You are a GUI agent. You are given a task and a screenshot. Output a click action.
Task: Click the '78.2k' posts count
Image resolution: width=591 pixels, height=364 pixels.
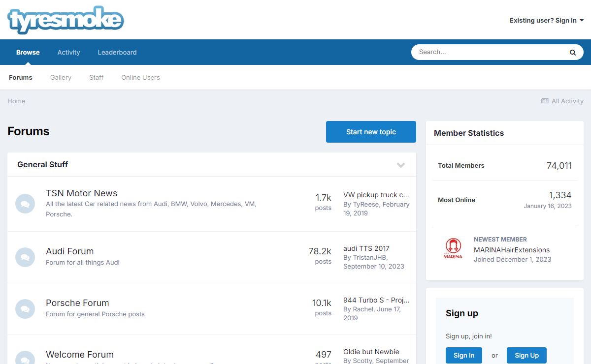coord(320,251)
